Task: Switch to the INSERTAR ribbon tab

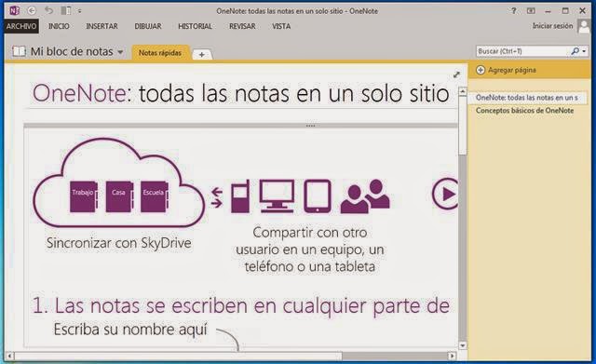Action: [102, 26]
